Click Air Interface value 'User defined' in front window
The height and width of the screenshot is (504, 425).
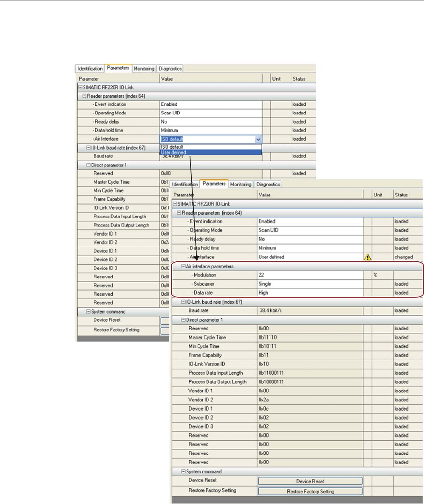pos(310,257)
